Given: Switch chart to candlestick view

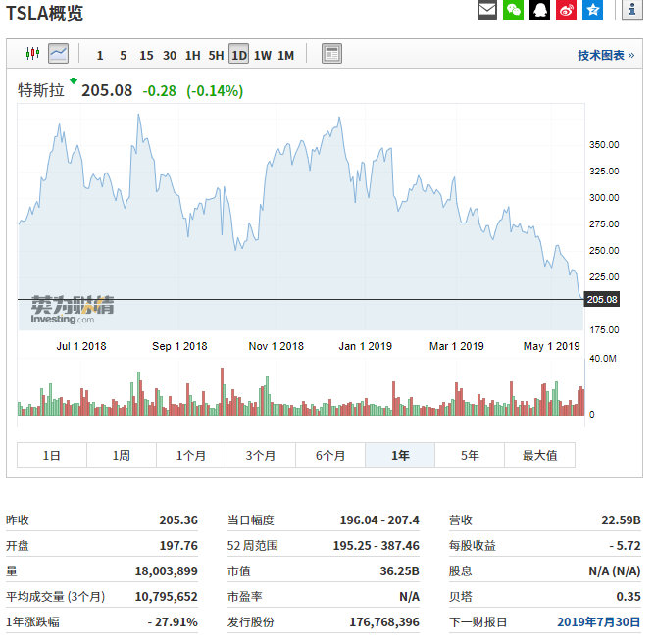Looking at the screenshot, I should pyautogui.click(x=32, y=53).
